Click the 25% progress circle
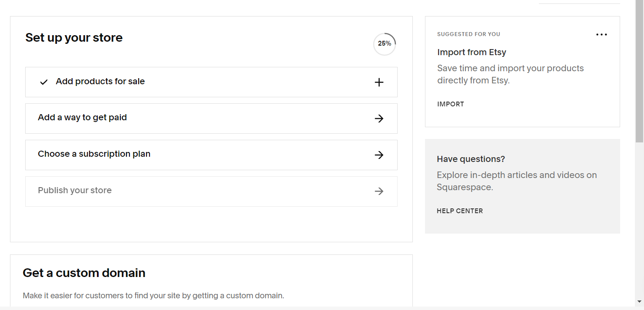The width and height of the screenshot is (644, 310). point(385,44)
